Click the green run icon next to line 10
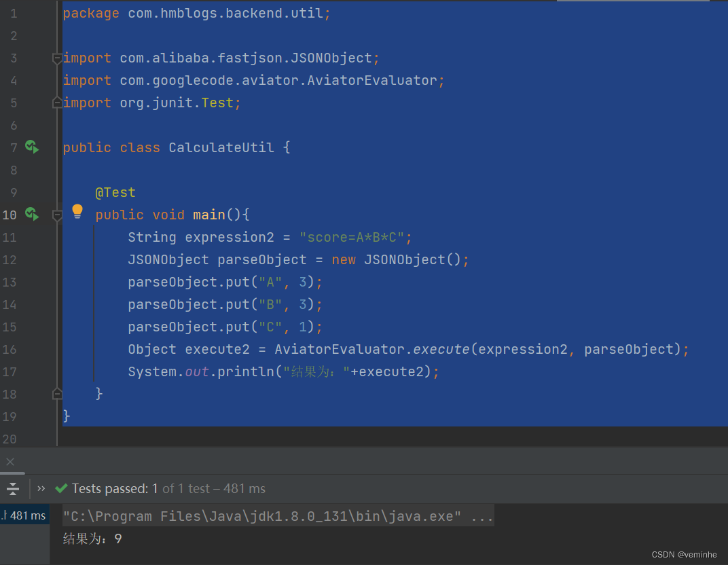Screen dimensions: 728x565 (x=31, y=214)
